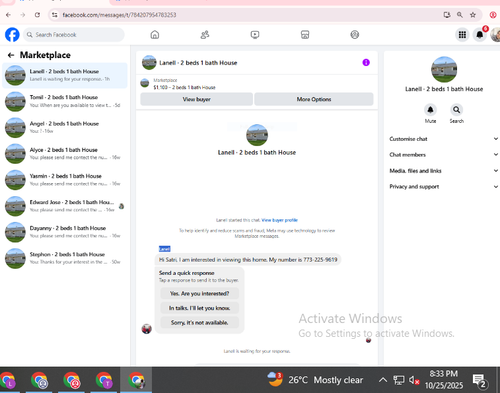Open the Alyce conversation in the list
500x393 pixels.
(x=65, y=154)
